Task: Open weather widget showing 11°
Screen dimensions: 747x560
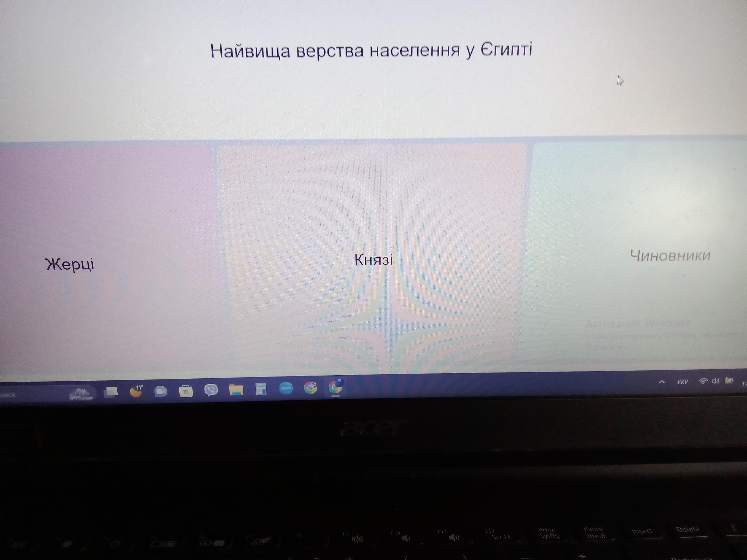Action: pyautogui.click(x=136, y=391)
